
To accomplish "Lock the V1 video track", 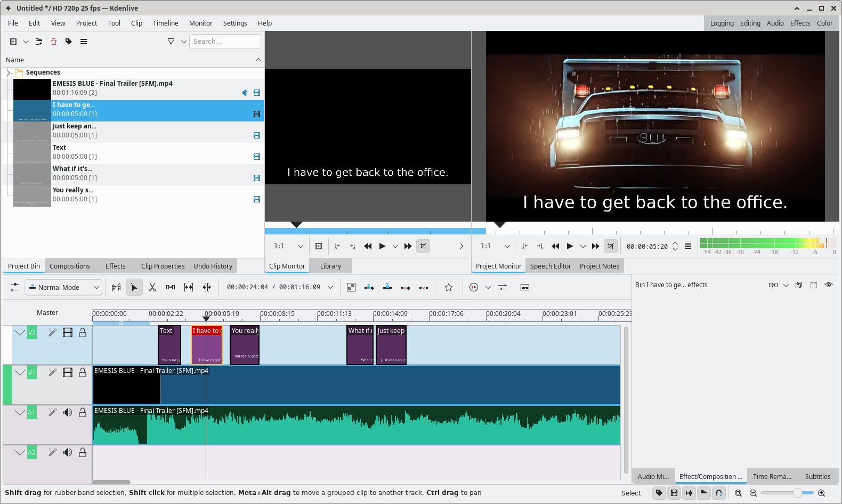I will pos(83,372).
